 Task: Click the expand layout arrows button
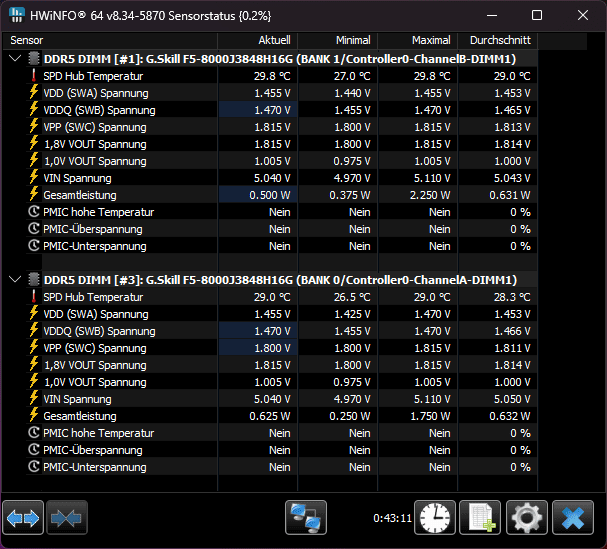[x=23, y=518]
